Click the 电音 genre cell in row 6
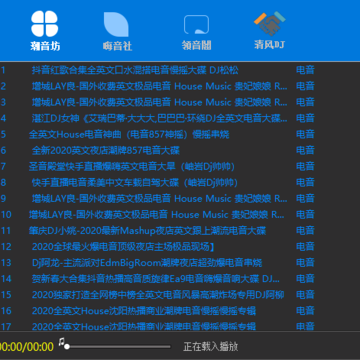 tap(305, 150)
